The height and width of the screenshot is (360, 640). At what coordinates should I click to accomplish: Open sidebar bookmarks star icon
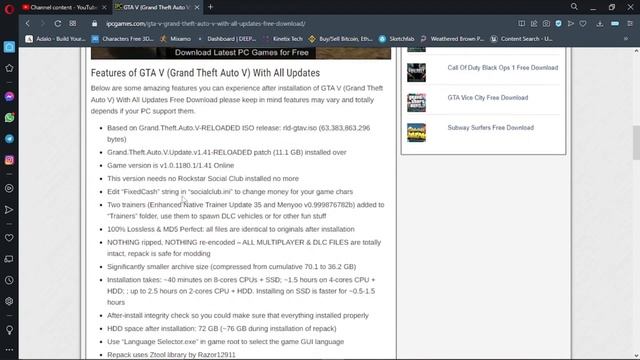coord(9,68)
